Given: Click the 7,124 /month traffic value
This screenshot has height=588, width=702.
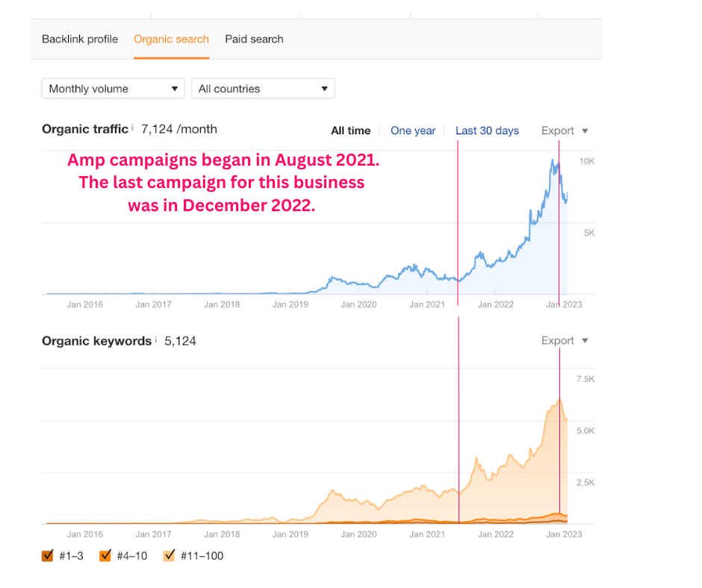Looking at the screenshot, I should coord(178,129).
